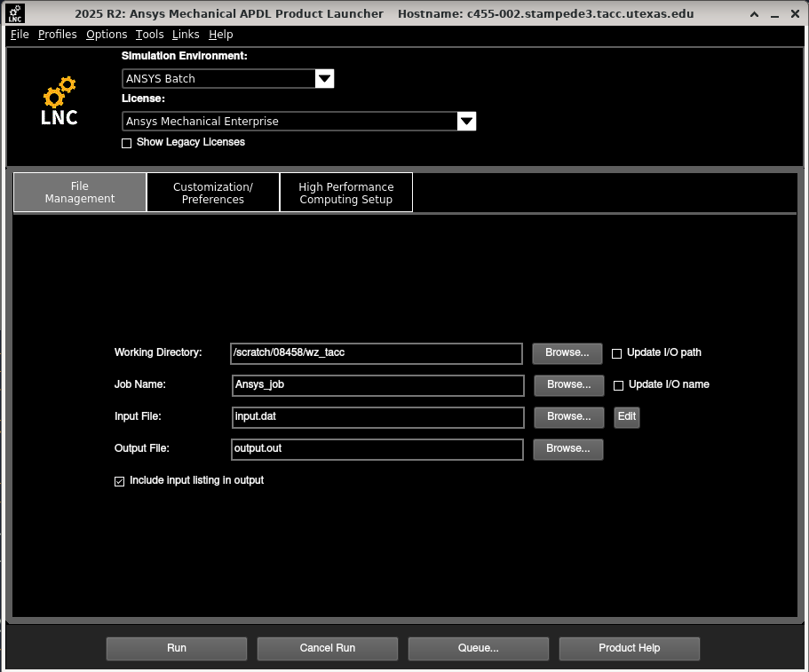Viewport: 809px width, 672px height.
Task: Open the File menu
Action: pyautogui.click(x=20, y=35)
